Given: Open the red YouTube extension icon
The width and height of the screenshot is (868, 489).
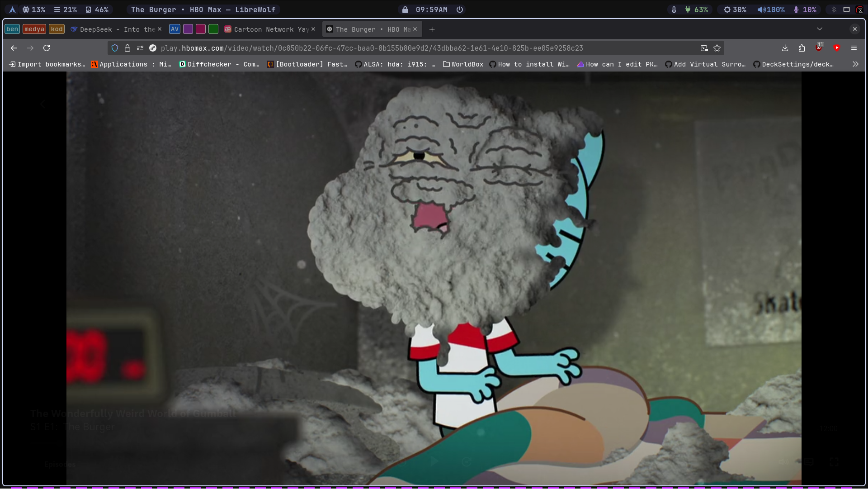Looking at the screenshot, I should pos(837,48).
